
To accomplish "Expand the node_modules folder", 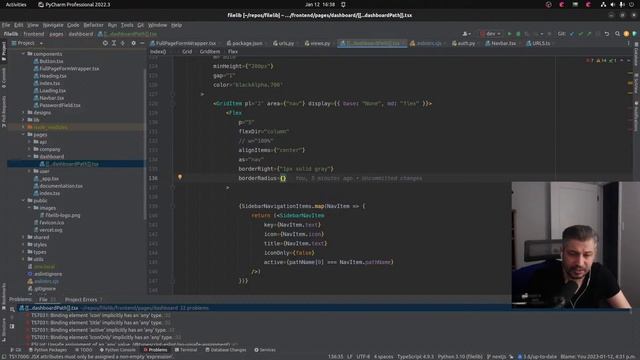I will [23, 127].
